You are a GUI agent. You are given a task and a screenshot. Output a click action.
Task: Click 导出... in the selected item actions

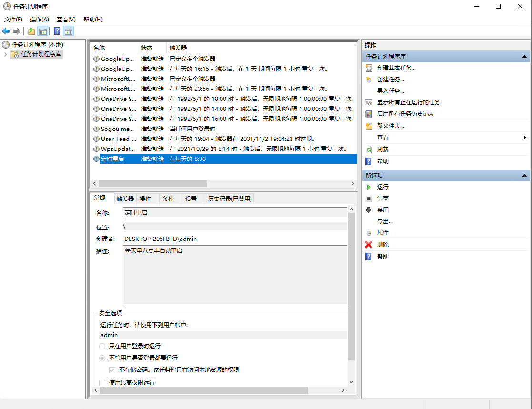coord(385,221)
